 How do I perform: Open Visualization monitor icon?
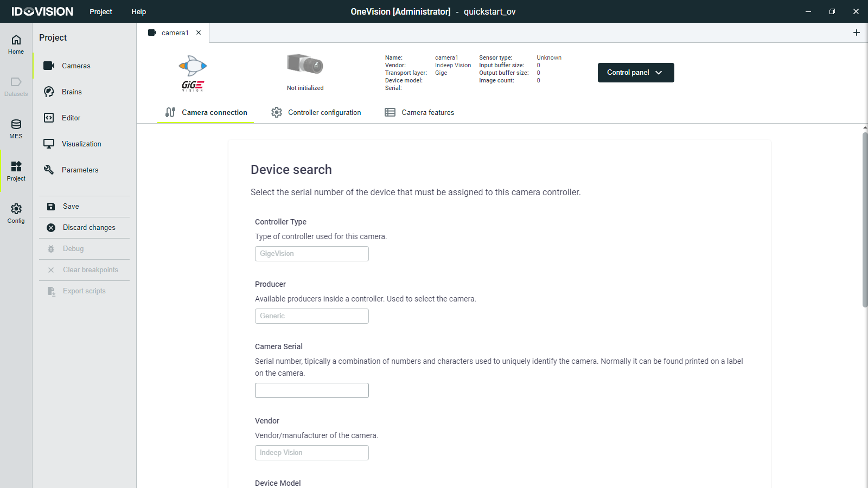pyautogui.click(x=49, y=144)
